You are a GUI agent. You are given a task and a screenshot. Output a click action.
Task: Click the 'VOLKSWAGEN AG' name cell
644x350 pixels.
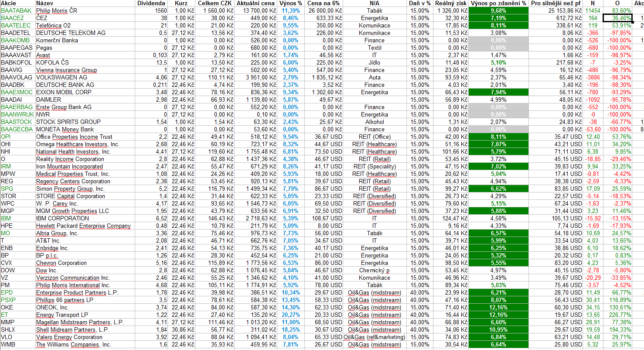[84, 77]
